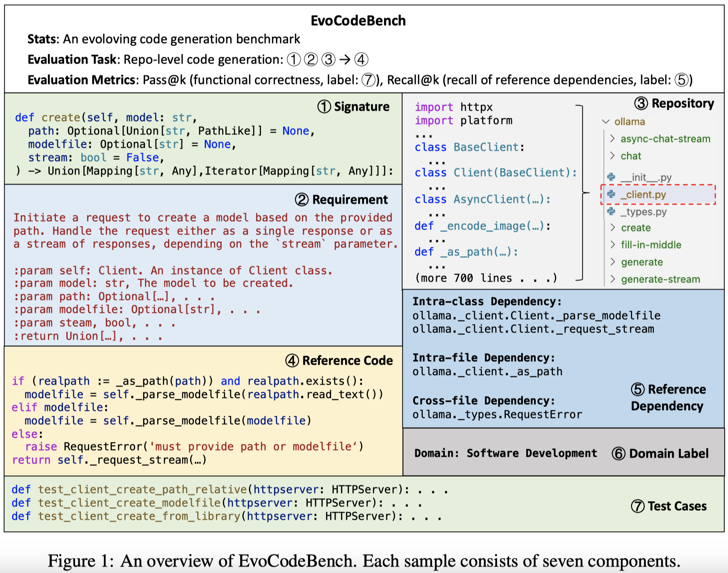This screenshot has width=728, height=573.
Task: Click 'Intra-class Dependency:' label
Action: tap(487, 302)
